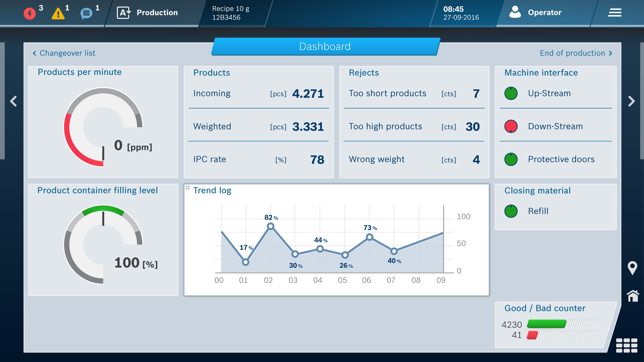Click the green good counter bar
This screenshot has height=362, width=644.
(x=546, y=324)
